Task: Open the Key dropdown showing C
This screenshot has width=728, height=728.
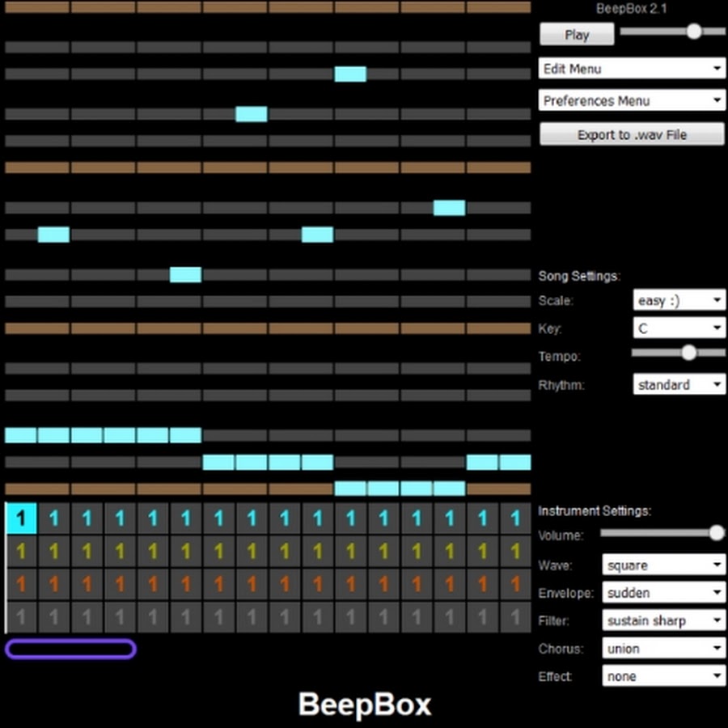Action: coord(679,328)
